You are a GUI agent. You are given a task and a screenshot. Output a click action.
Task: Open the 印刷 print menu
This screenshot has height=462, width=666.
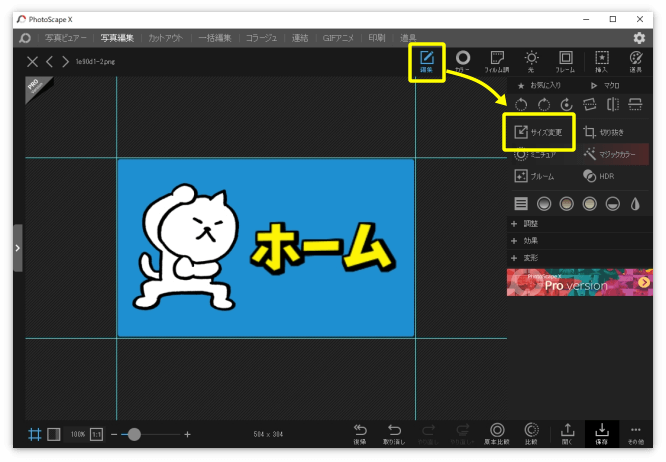(377, 38)
